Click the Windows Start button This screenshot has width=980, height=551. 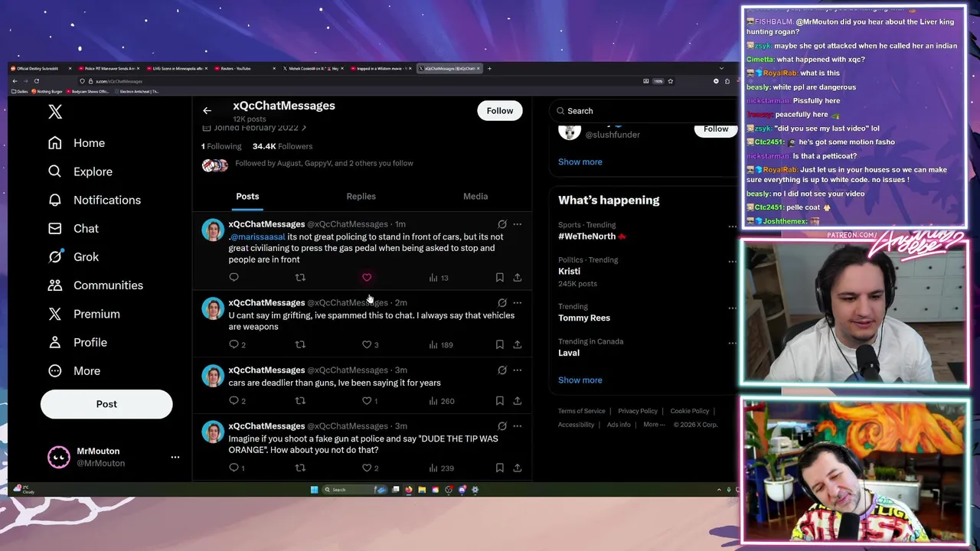point(314,490)
